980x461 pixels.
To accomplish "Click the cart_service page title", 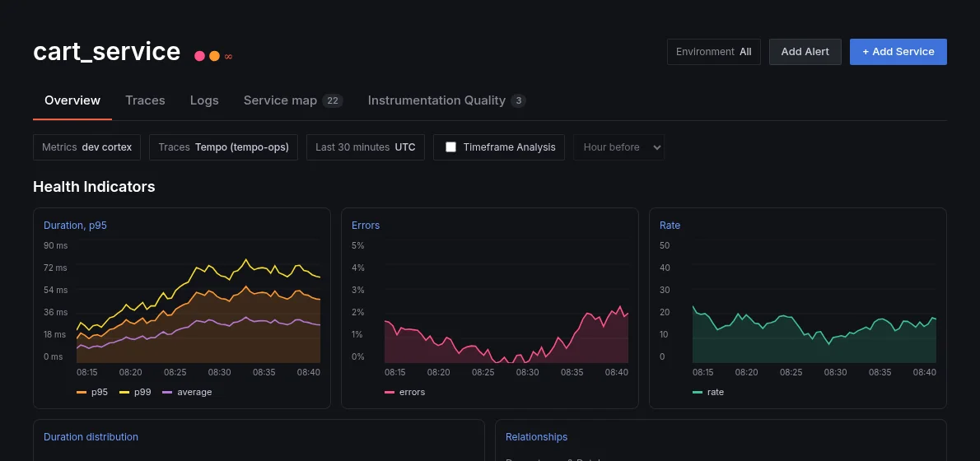I will tap(107, 51).
